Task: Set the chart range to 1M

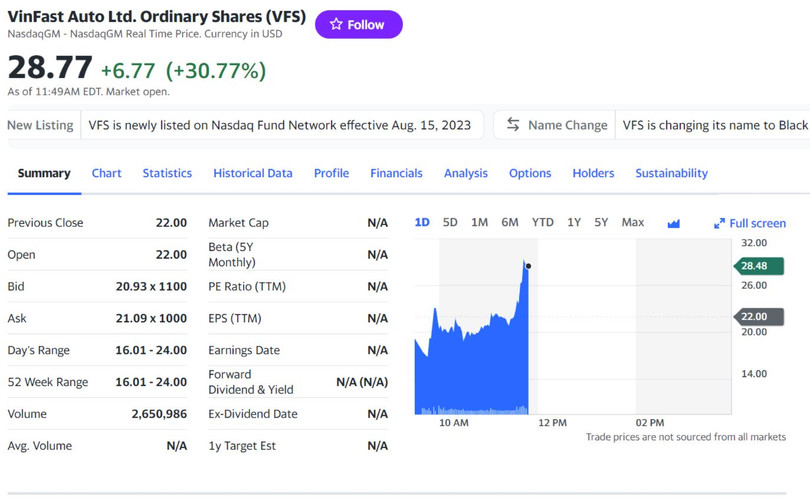Action: (479, 222)
